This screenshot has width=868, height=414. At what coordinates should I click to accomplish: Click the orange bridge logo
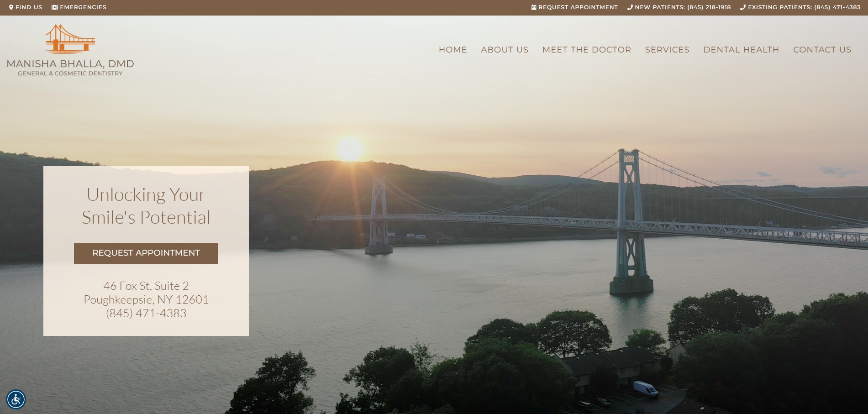(70, 39)
